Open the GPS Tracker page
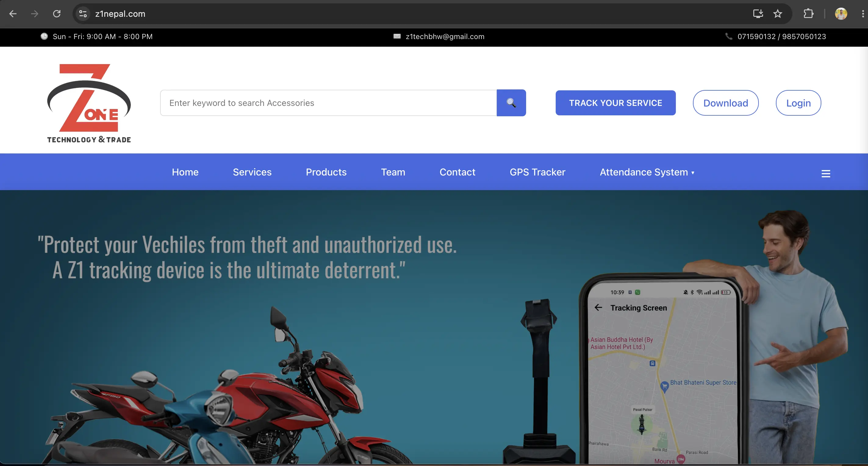Screen dimensions: 868x466 pos(537,172)
